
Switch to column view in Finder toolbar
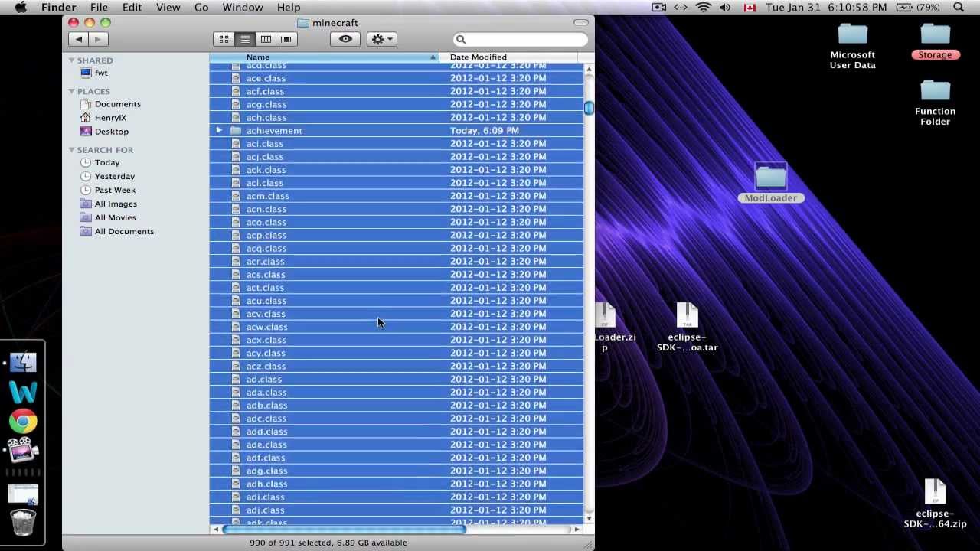pyautogui.click(x=266, y=39)
